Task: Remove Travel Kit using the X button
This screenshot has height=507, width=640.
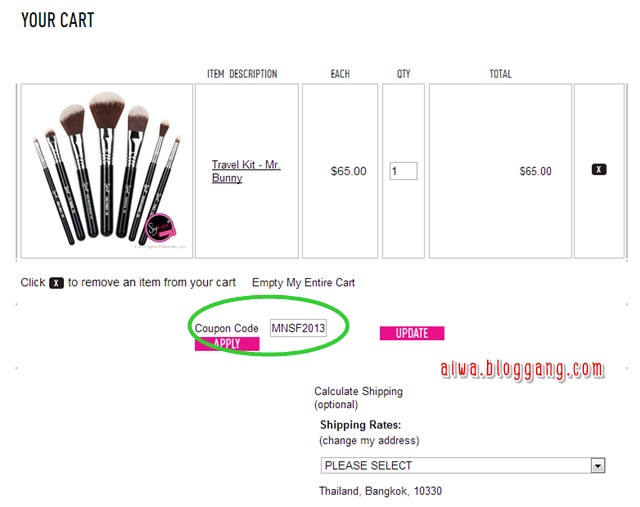Action: (x=599, y=169)
